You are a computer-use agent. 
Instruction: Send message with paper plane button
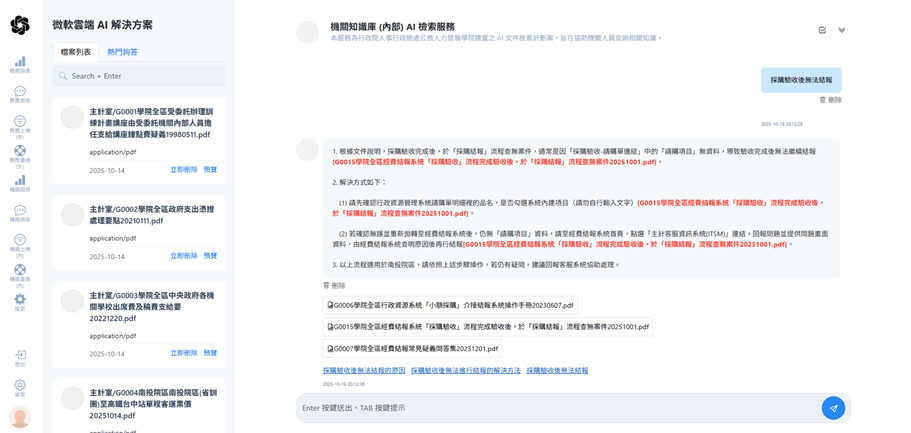[x=833, y=408]
